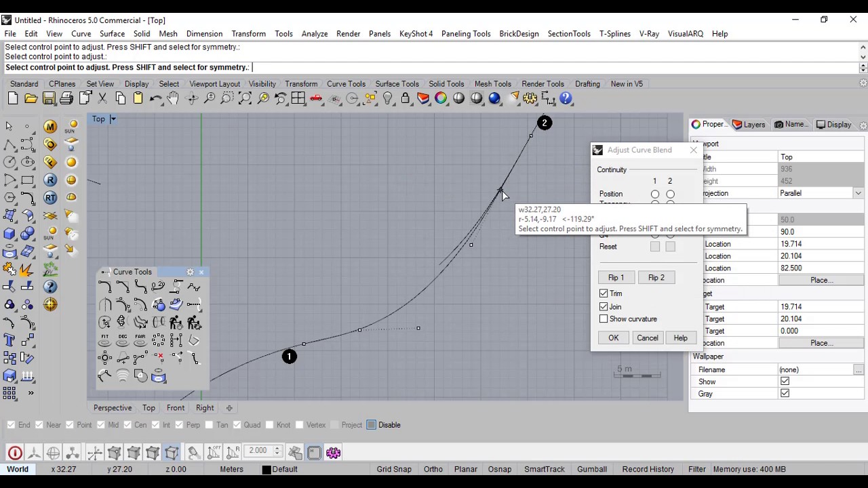This screenshot has height=488, width=868.
Task: Expand more sidebar tools chevron
Action: point(31,393)
